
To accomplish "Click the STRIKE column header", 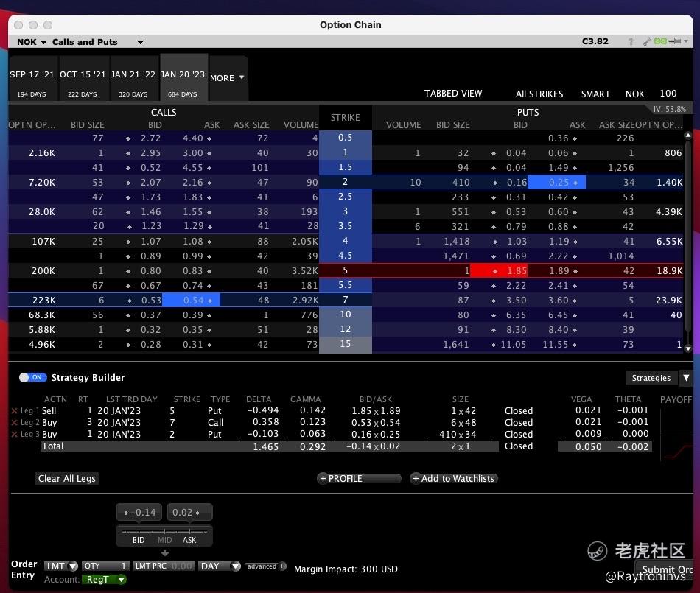I will 345,118.
